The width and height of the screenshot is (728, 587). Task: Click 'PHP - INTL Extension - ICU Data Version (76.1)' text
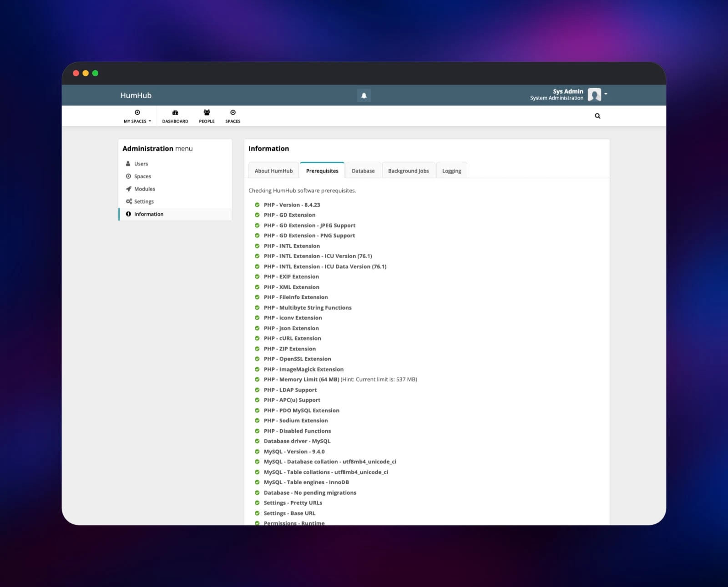click(325, 266)
